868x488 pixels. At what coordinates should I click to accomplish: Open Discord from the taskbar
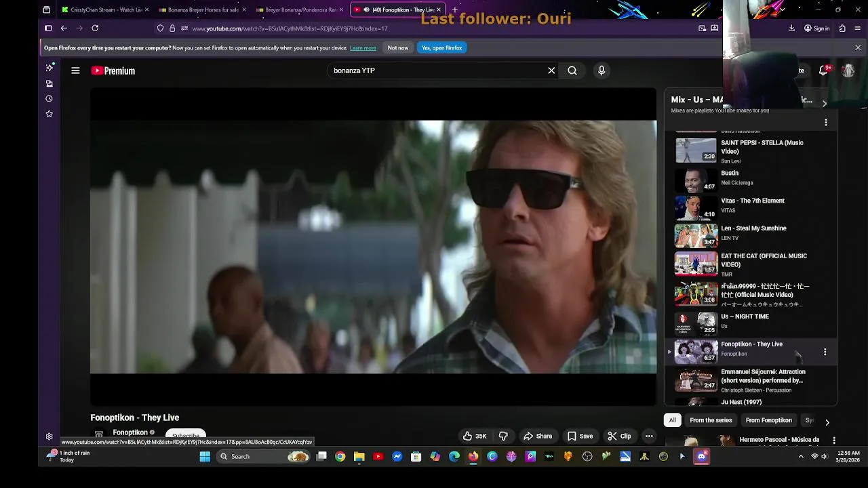pyautogui.click(x=701, y=457)
